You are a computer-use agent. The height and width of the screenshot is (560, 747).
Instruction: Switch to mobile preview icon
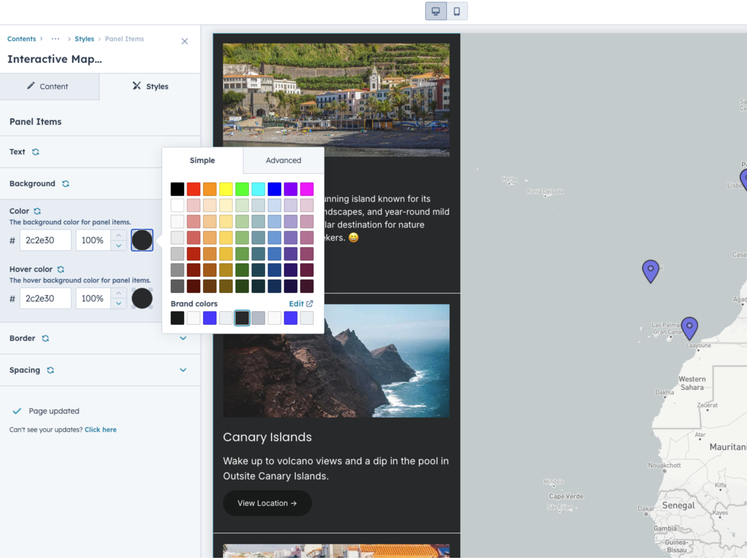tap(457, 11)
